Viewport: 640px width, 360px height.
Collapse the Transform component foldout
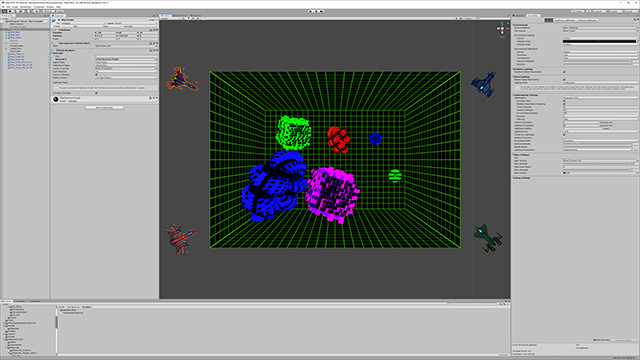[53, 30]
